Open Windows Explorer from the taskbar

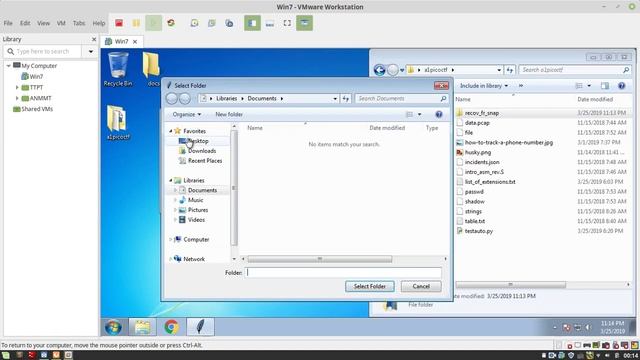(142, 327)
